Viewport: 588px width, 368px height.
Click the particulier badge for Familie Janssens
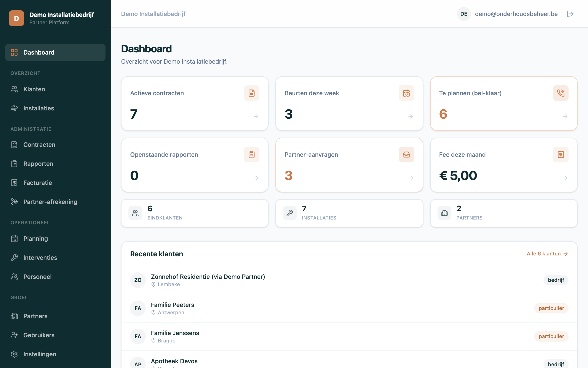pos(551,336)
